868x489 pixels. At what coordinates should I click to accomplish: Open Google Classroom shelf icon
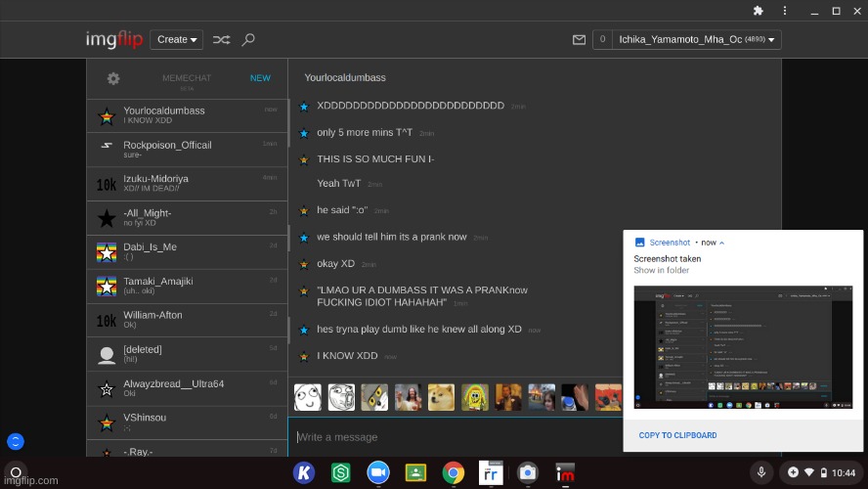coord(415,472)
